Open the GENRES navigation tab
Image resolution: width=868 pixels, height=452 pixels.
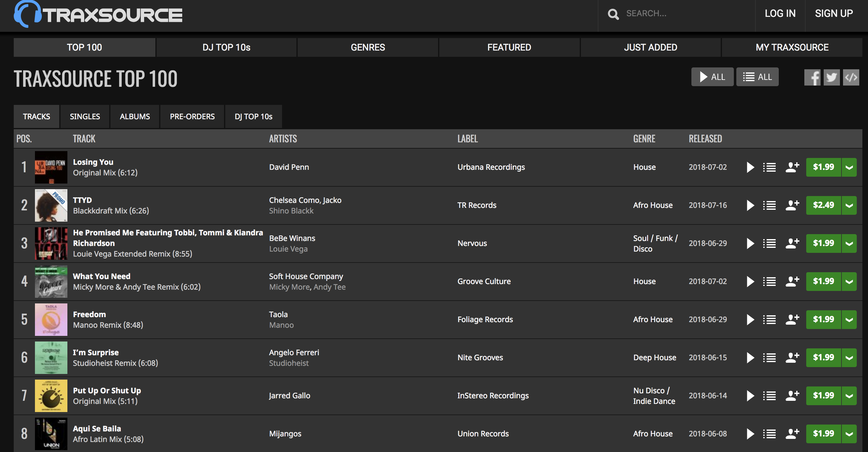click(x=368, y=47)
